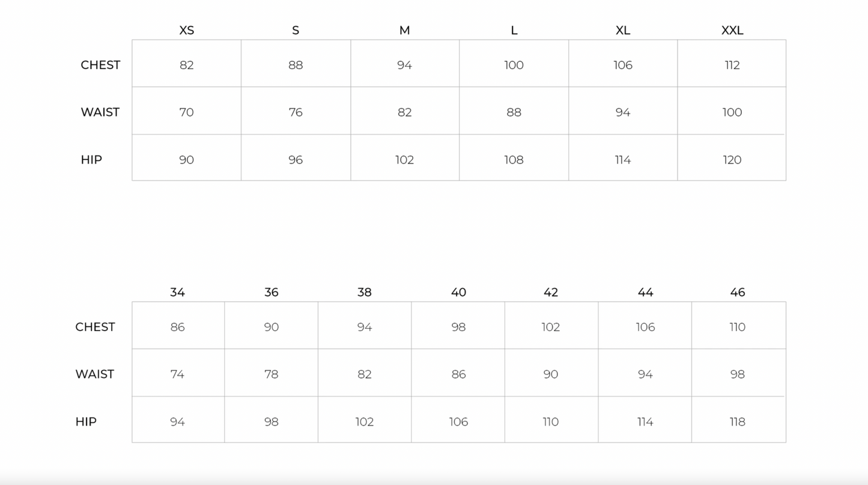Click size 40 column header
The image size is (868, 485).
click(458, 292)
